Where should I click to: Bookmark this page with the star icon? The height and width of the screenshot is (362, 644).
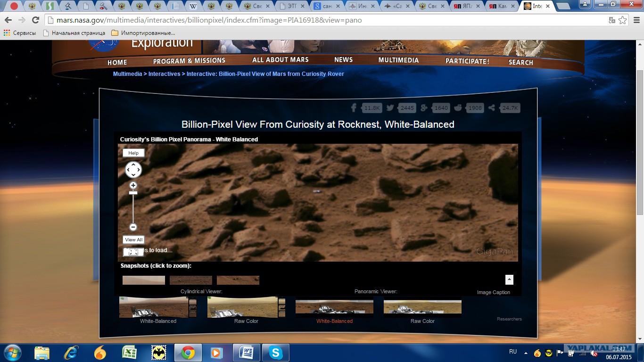point(623,20)
